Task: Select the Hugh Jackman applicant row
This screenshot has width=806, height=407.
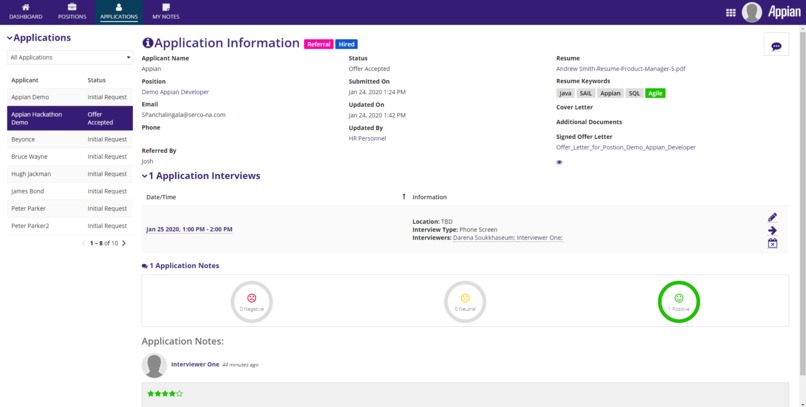Action: (70, 174)
